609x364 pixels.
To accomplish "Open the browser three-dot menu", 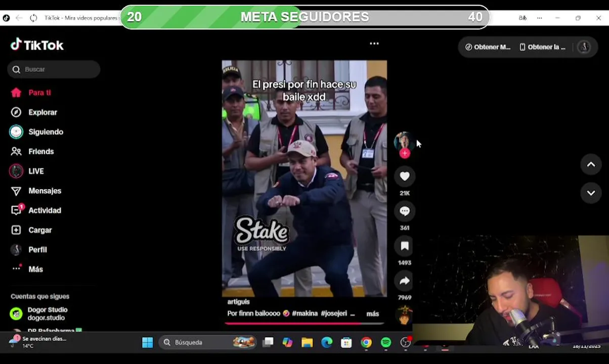I will point(540,18).
